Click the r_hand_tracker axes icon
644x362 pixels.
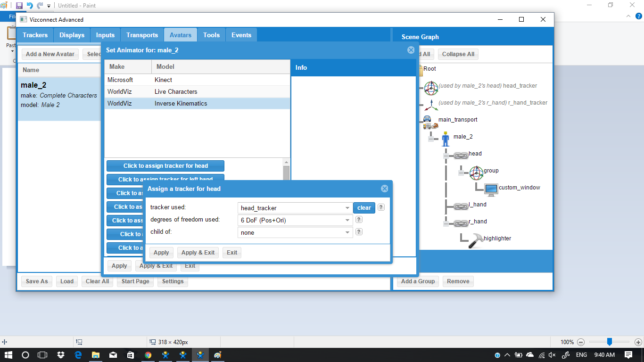pyautogui.click(x=431, y=103)
